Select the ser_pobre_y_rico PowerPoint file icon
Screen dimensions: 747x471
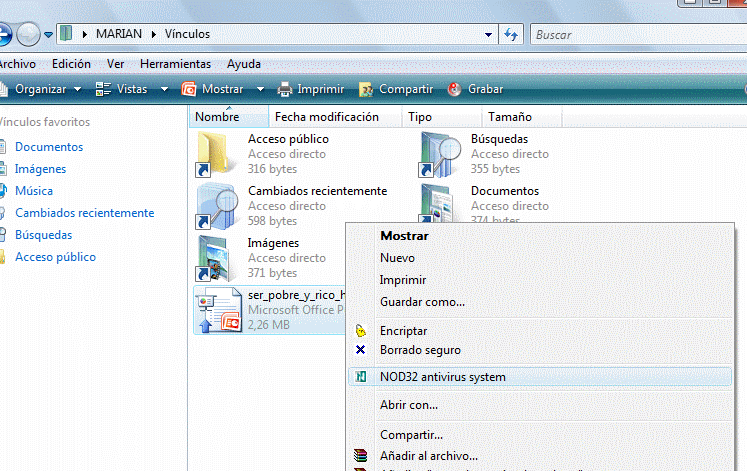coord(219,310)
